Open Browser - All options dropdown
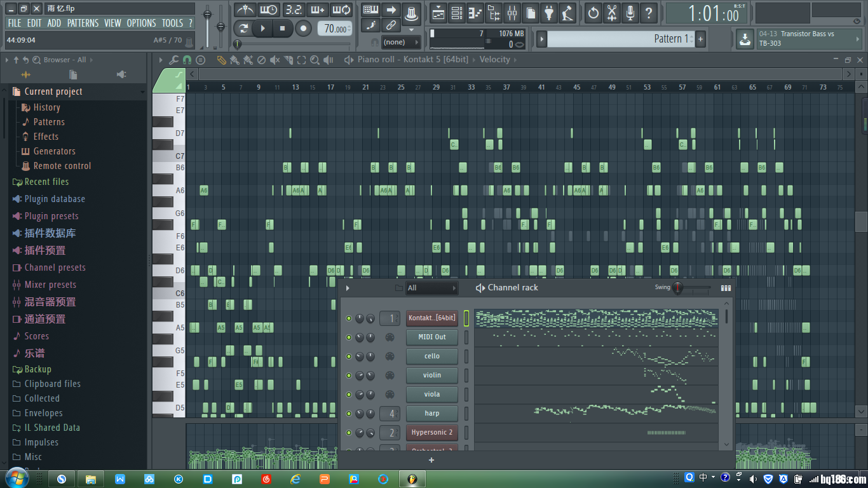The width and height of the screenshot is (868, 488). (64, 60)
